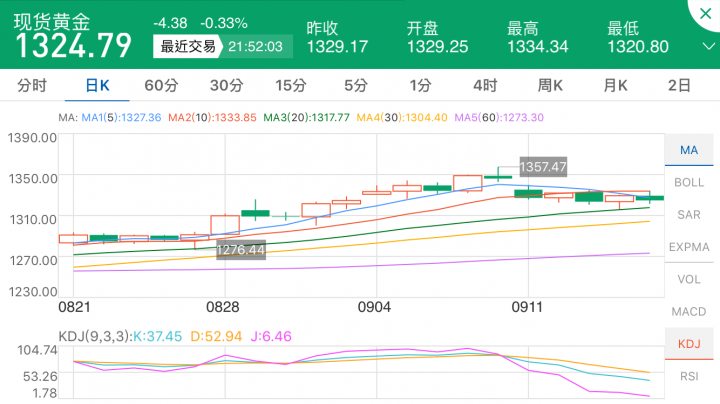The image size is (720, 404).
Task: Show the VOL sub-chart indicator
Action: click(688, 279)
